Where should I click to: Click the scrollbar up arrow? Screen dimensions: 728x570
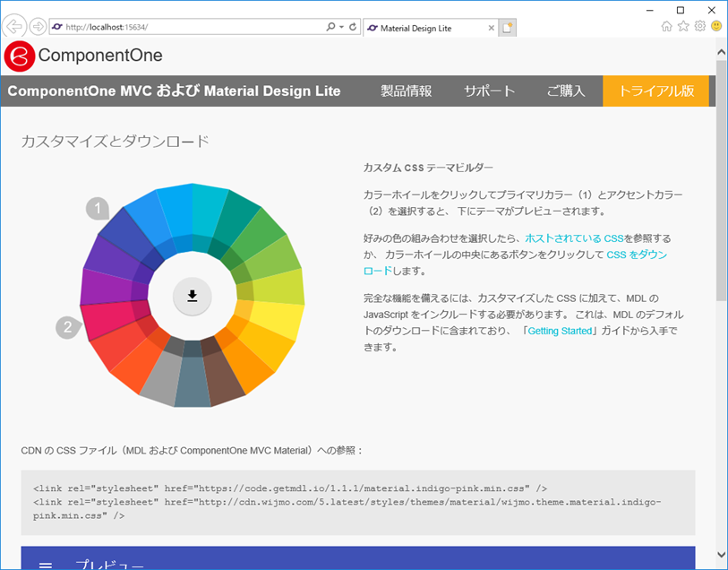coord(721,52)
